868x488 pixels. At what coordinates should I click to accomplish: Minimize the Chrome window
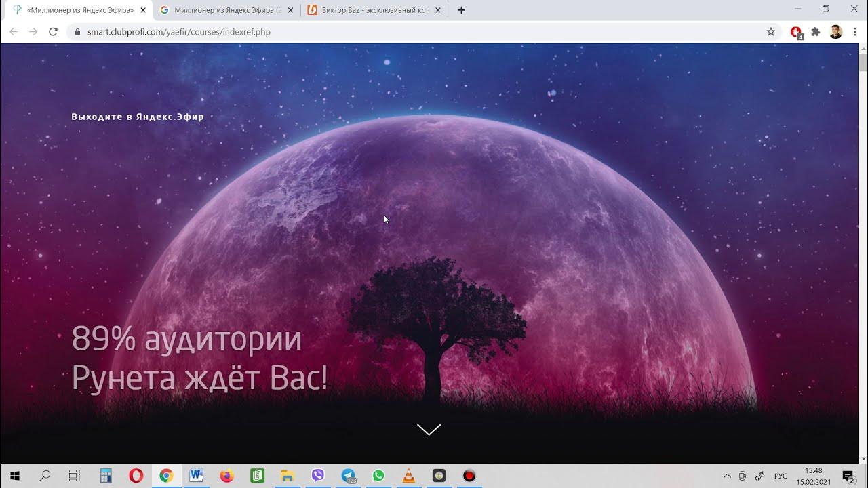(x=797, y=9)
